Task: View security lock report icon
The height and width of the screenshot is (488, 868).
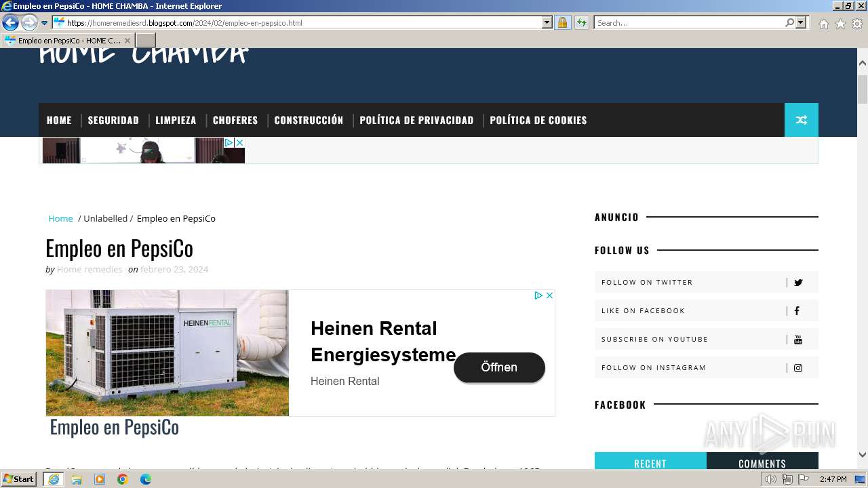Action: [562, 23]
